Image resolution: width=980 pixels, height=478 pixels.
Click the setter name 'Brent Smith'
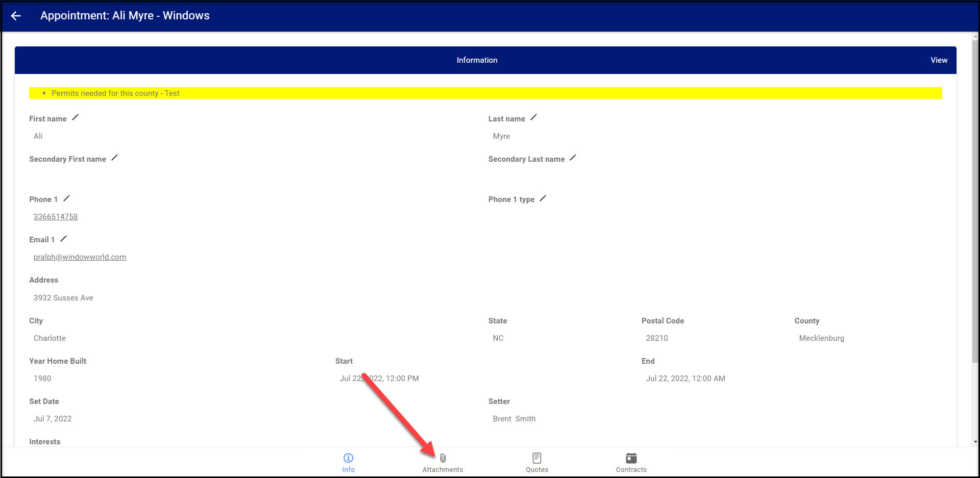[x=514, y=419]
